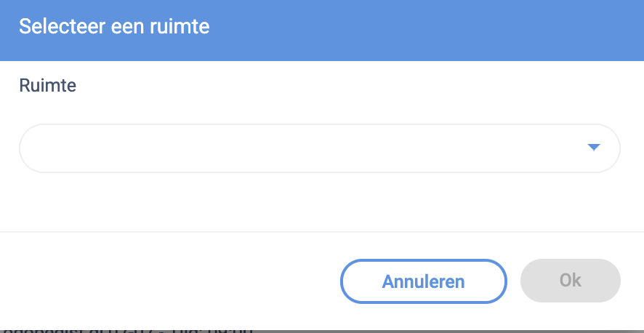The width and height of the screenshot is (644, 333).
Task: Click the blue dropdown arrow icon
Action: click(593, 148)
